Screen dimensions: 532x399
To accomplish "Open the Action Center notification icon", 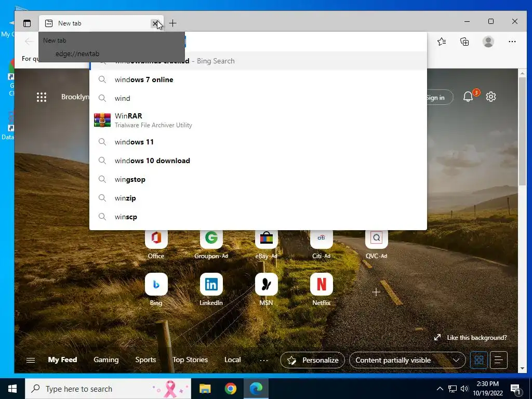I will click(x=515, y=389).
